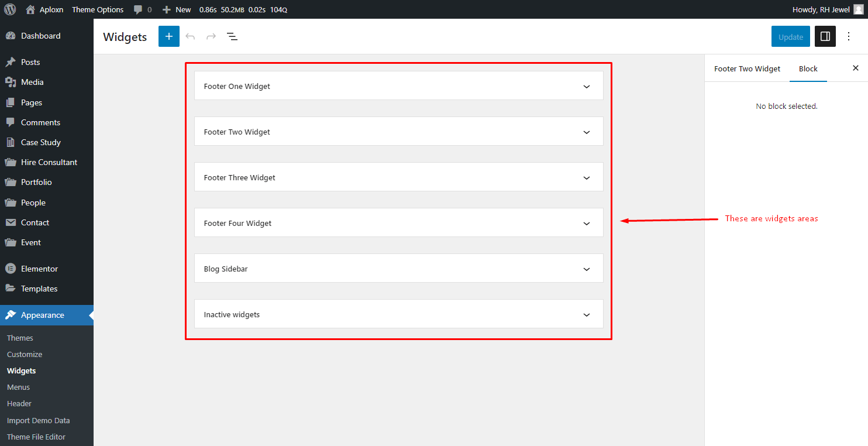Open Theme Options in admin bar
Image resolution: width=868 pixels, height=446 pixels.
[x=98, y=9]
